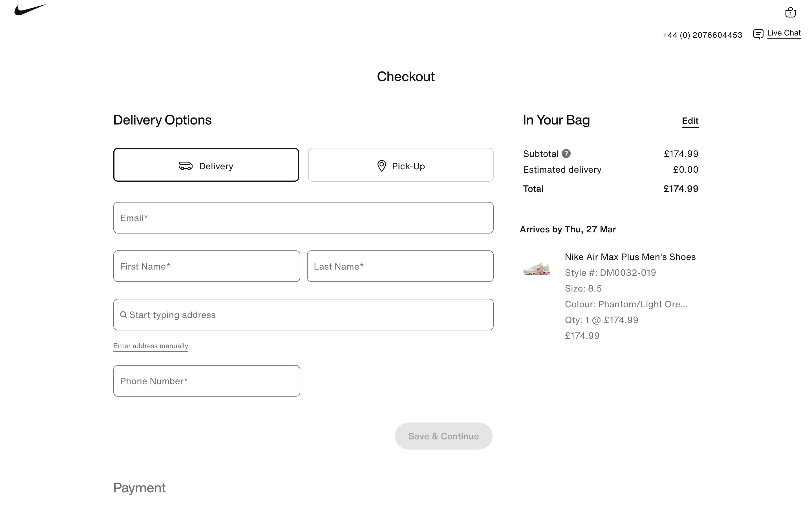Open Live Chat

point(784,33)
